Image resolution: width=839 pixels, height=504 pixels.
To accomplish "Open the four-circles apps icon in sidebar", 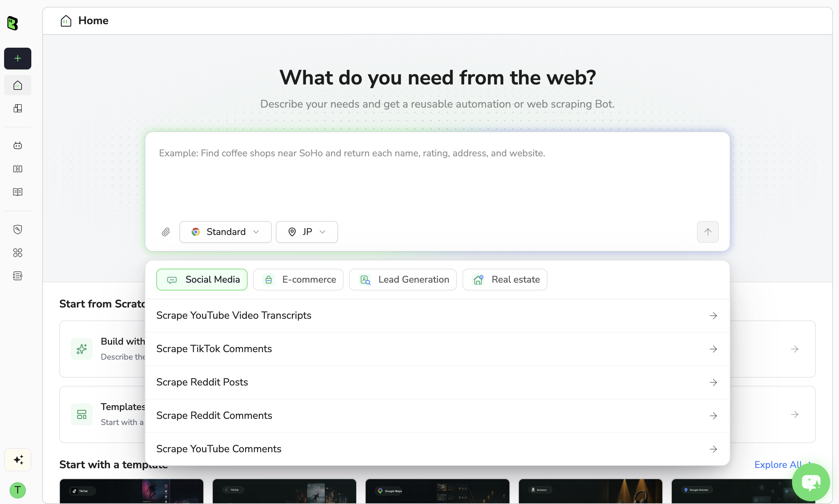I will pyautogui.click(x=18, y=253).
